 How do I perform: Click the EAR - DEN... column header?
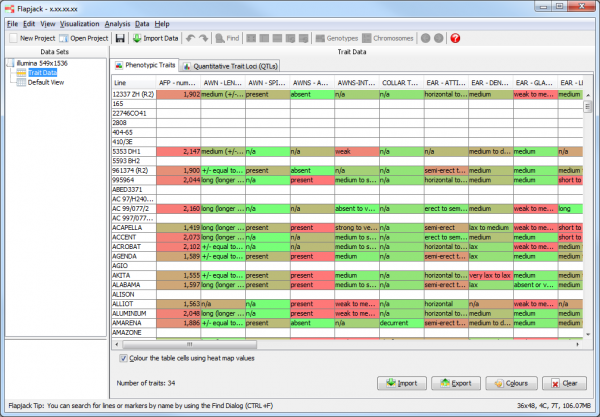point(491,83)
